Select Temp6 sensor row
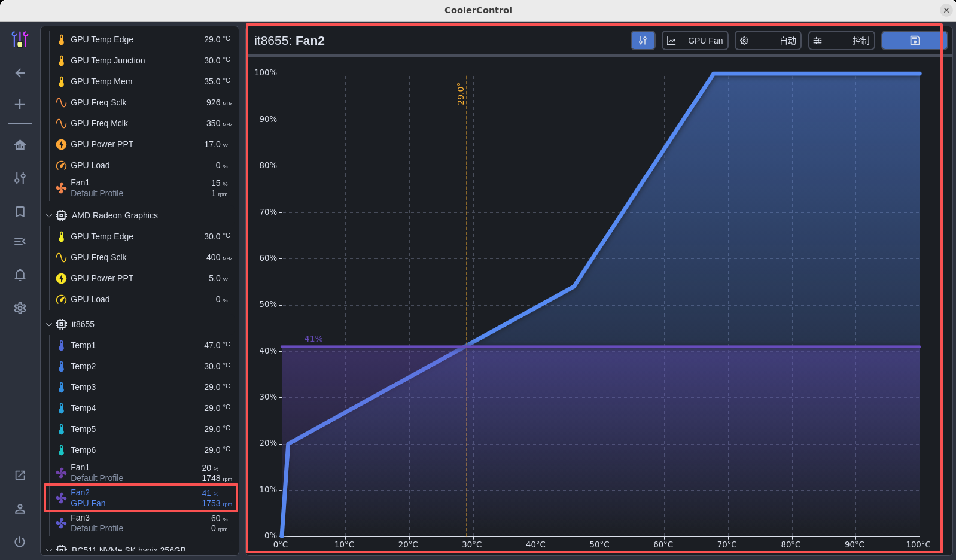 (141, 450)
